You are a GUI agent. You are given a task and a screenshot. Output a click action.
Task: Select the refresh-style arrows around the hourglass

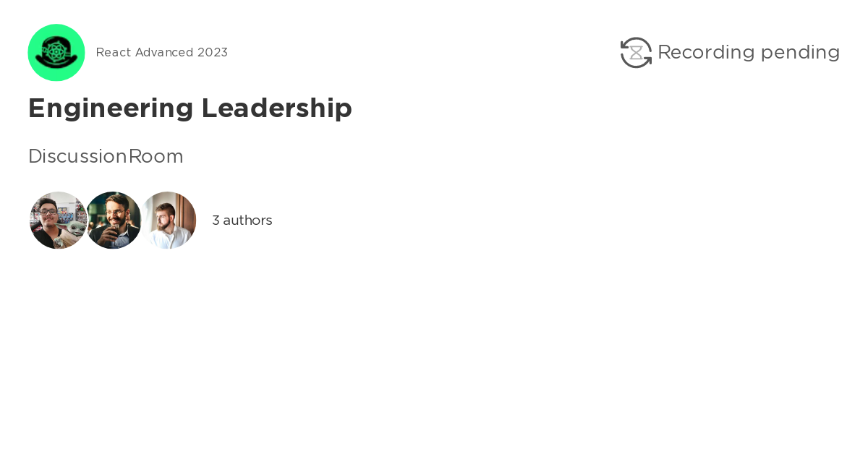pos(635,52)
